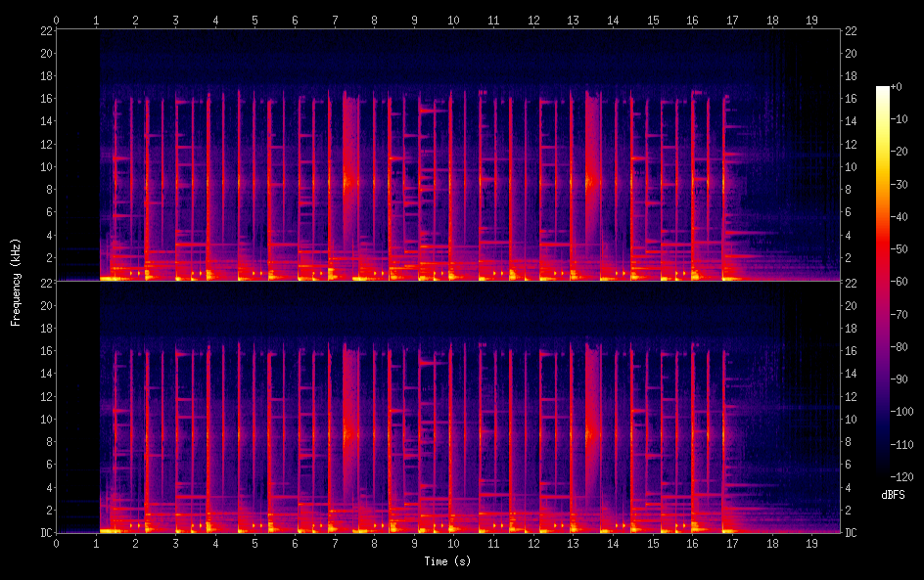
Task: Click the "Time (s)" axis title
Action: coord(449,561)
